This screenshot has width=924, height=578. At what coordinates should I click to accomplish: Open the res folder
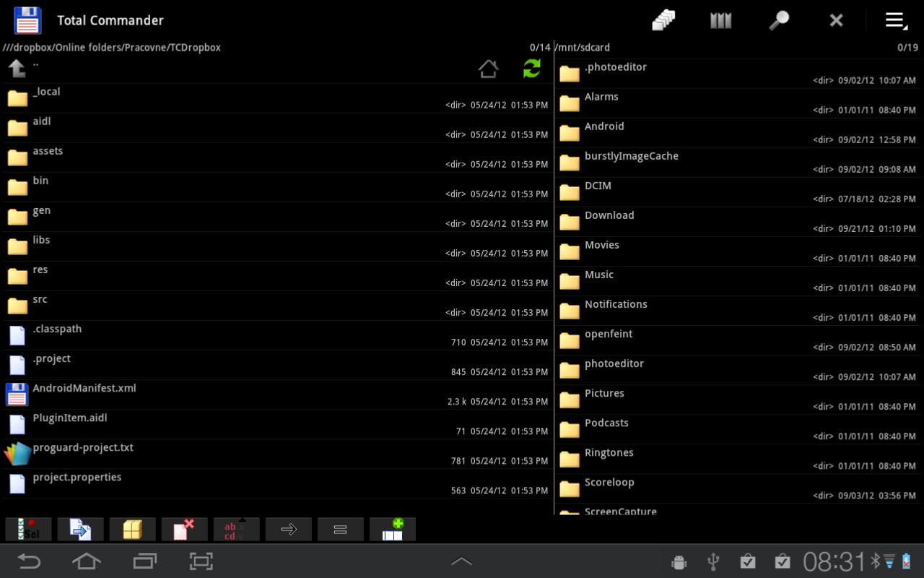coord(277,276)
